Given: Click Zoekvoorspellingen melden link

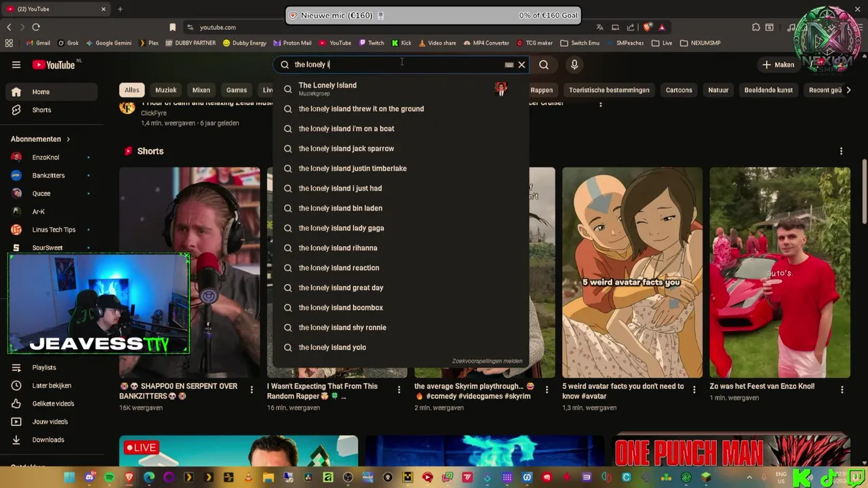Looking at the screenshot, I should click(x=487, y=361).
